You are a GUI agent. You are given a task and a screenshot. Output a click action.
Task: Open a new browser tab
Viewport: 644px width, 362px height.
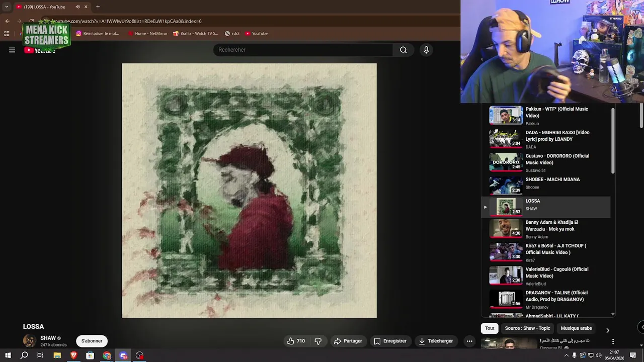click(x=98, y=7)
